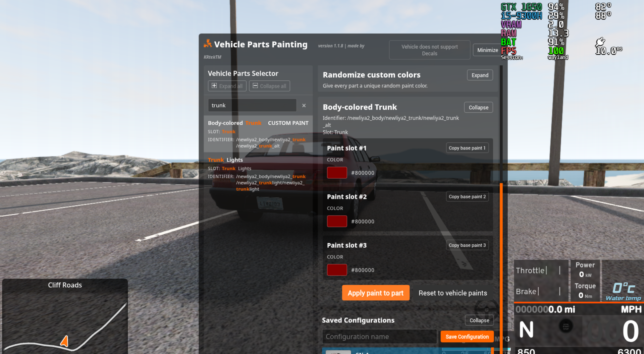Click the Vehicle Parts Selector heading
644x354 pixels.
(x=243, y=73)
